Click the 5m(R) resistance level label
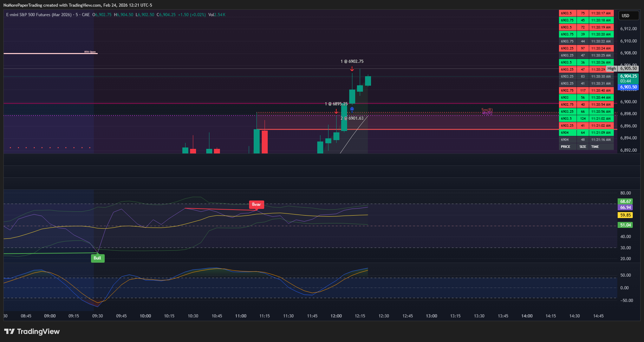 pyautogui.click(x=487, y=110)
